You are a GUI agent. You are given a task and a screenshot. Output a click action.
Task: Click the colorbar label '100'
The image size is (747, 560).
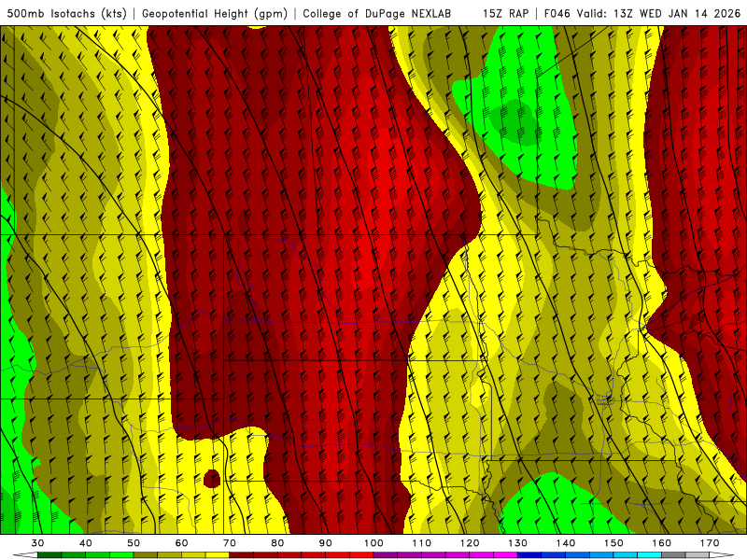pos(374,543)
